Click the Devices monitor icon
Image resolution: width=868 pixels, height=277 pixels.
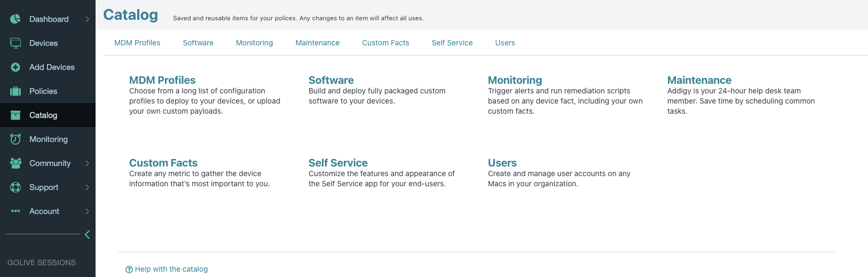tap(15, 43)
